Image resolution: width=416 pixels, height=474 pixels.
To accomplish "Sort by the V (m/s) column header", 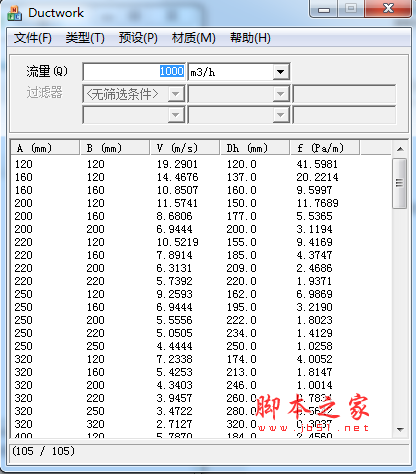I will 185,148.
